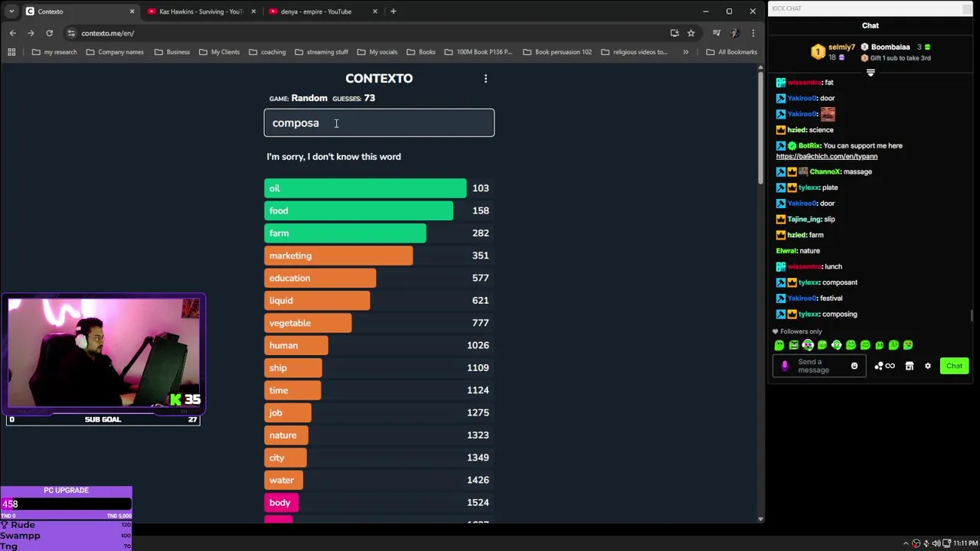
Task: Click the address bar URL contexto.me/en/
Action: 108,33
